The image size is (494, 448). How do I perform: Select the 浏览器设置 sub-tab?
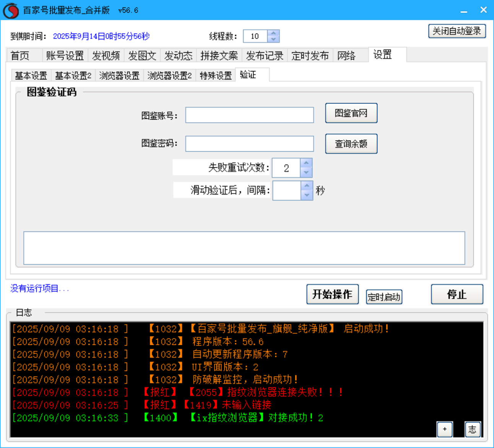point(119,75)
